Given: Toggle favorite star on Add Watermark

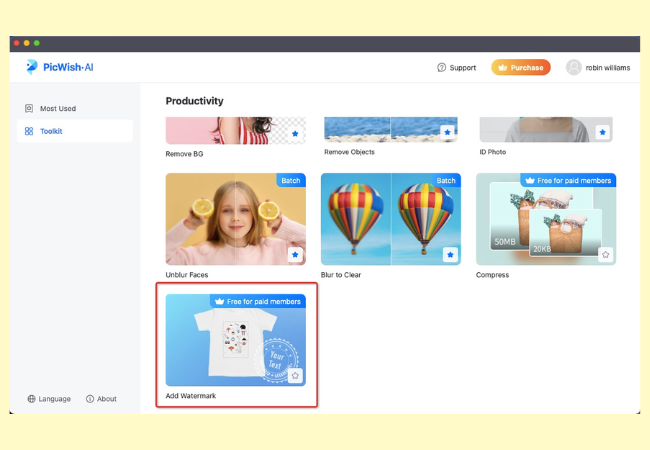Looking at the screenshot, I should click(x=295, y=375).
